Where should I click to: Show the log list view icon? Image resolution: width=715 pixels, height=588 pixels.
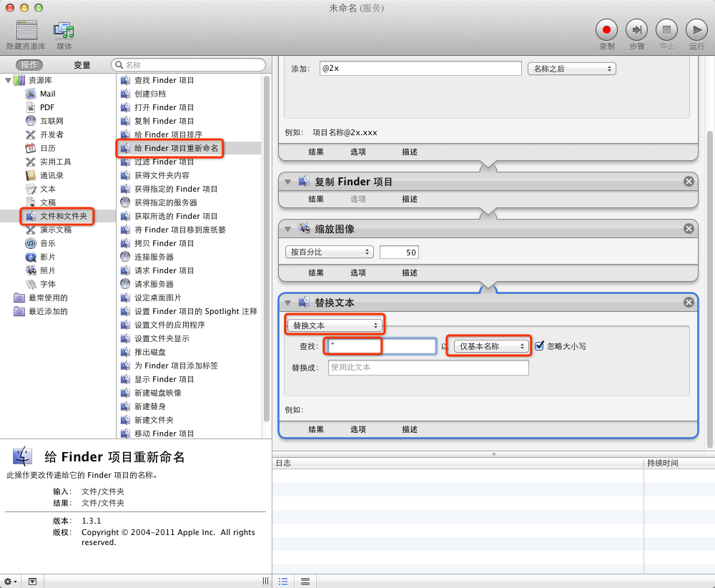283,582
